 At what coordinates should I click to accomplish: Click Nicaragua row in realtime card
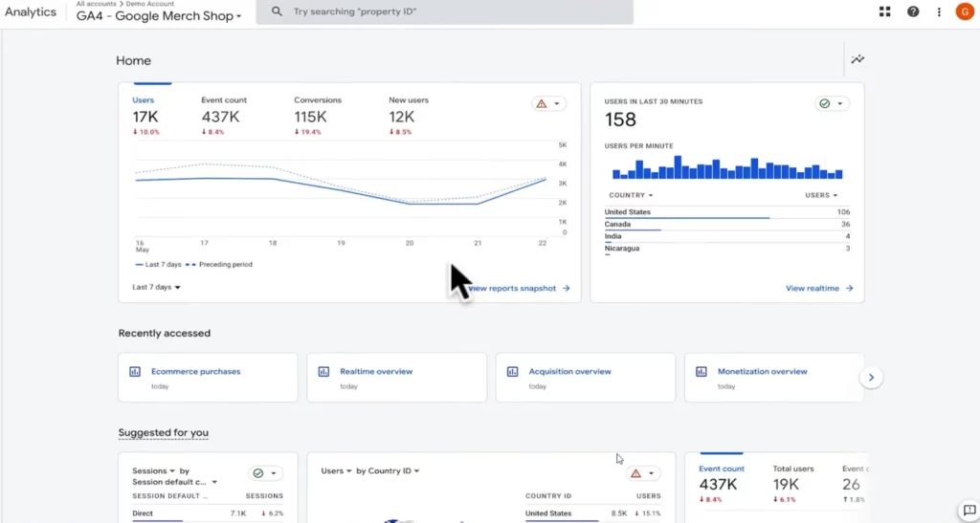click(727, 249)
